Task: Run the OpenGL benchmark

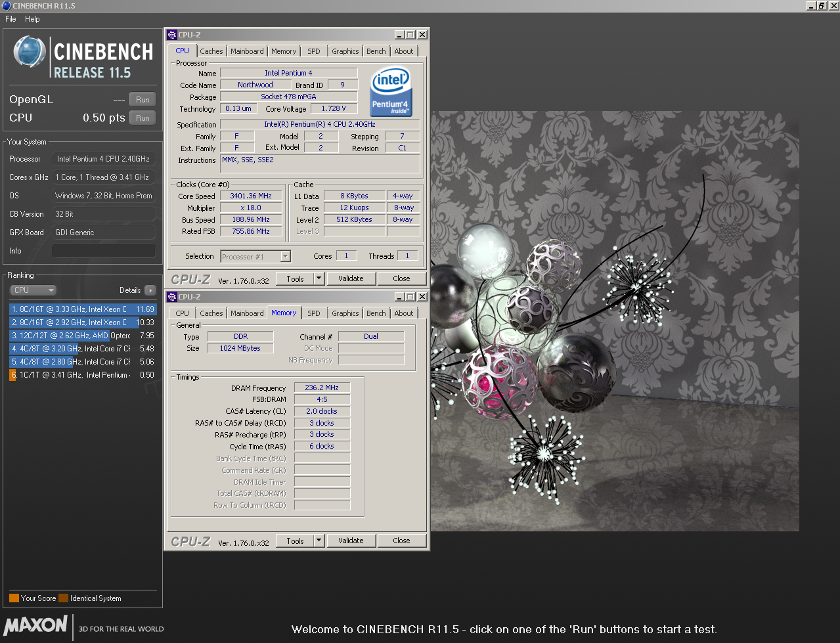Action: point(143,100)
